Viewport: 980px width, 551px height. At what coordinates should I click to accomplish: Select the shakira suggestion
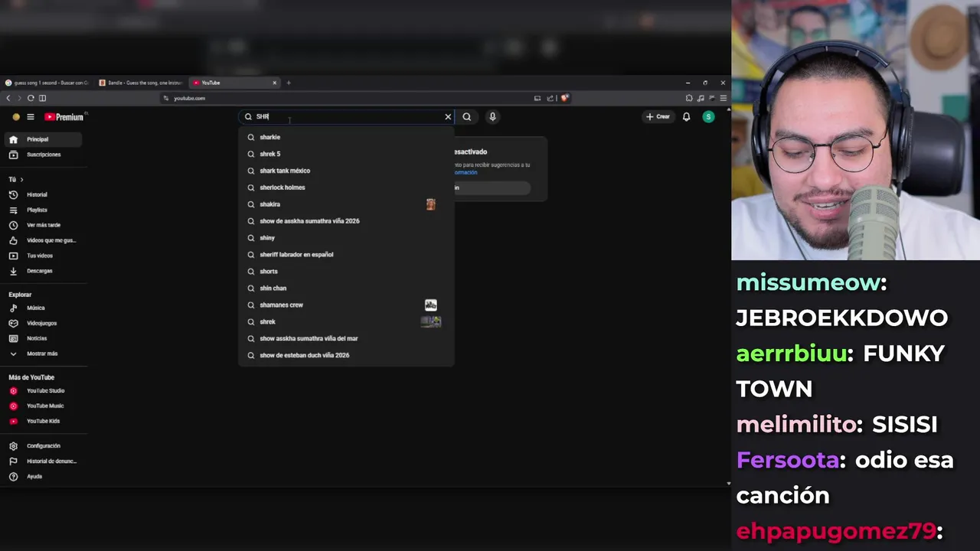tap(346, 204)
